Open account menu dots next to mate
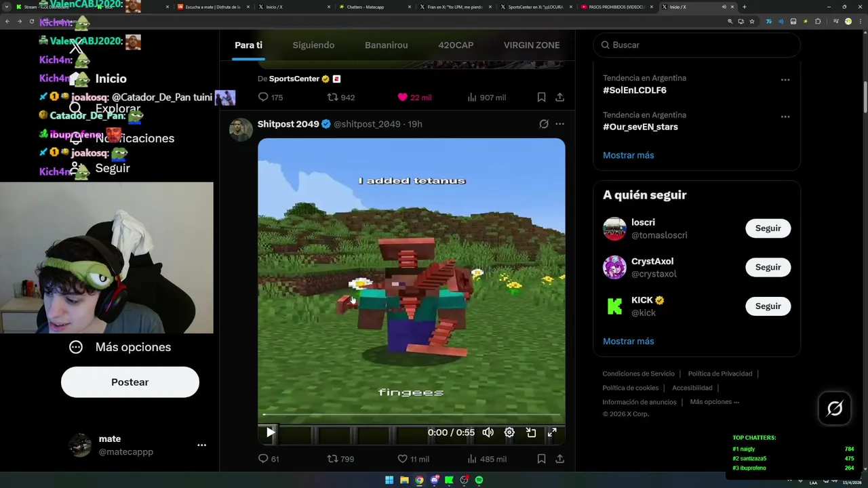 pos(201,445)
